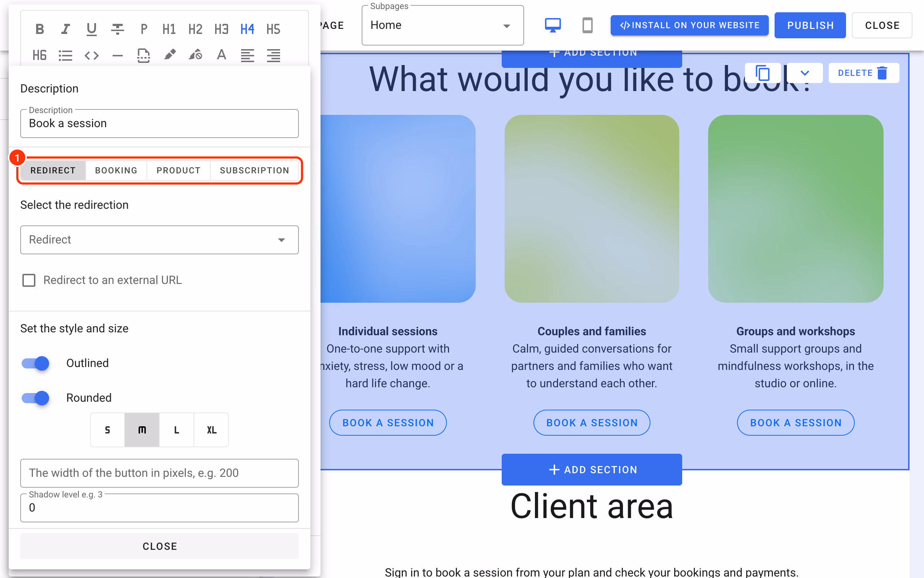Insert code block with angle brackets icon
Screen dimensions: 924x578
tap(91, 55)
